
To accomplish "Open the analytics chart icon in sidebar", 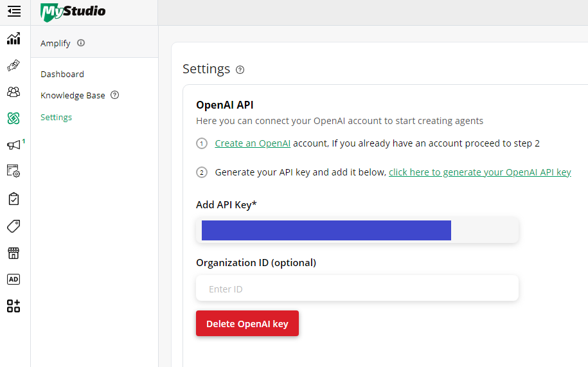I will tap(13, 38).
